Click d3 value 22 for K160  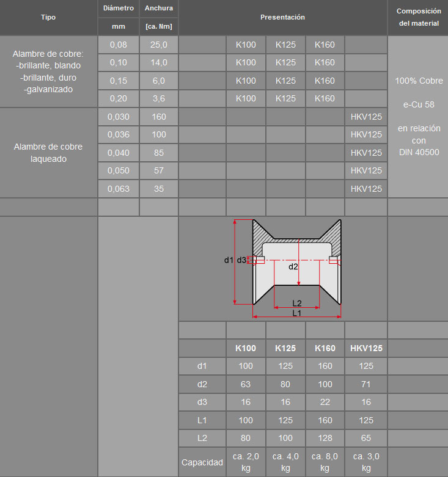325,402
